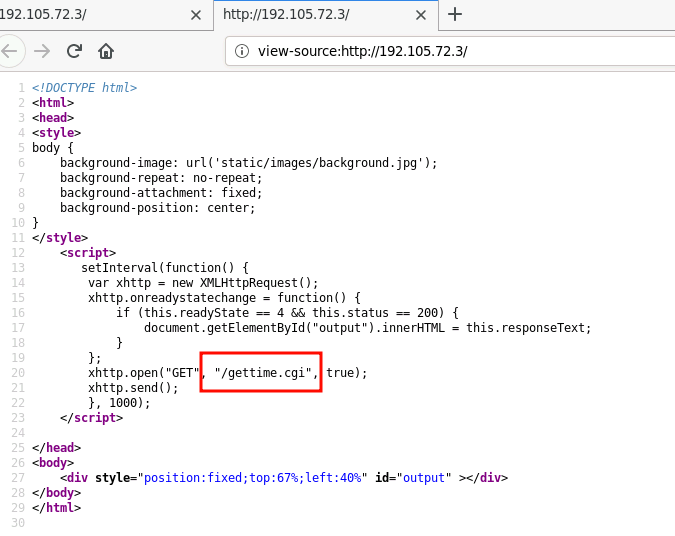Open the static/images/background.jpg link

pos(319,163)
